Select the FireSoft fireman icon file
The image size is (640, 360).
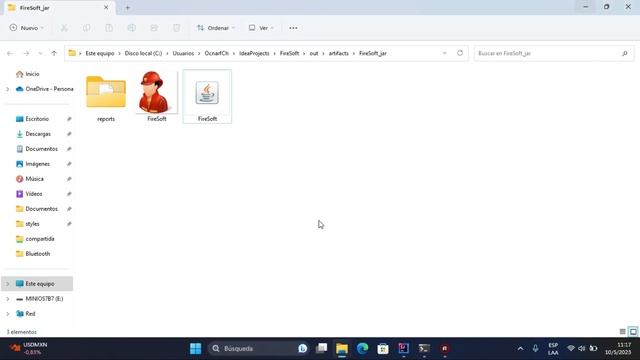tap(157, 97)
